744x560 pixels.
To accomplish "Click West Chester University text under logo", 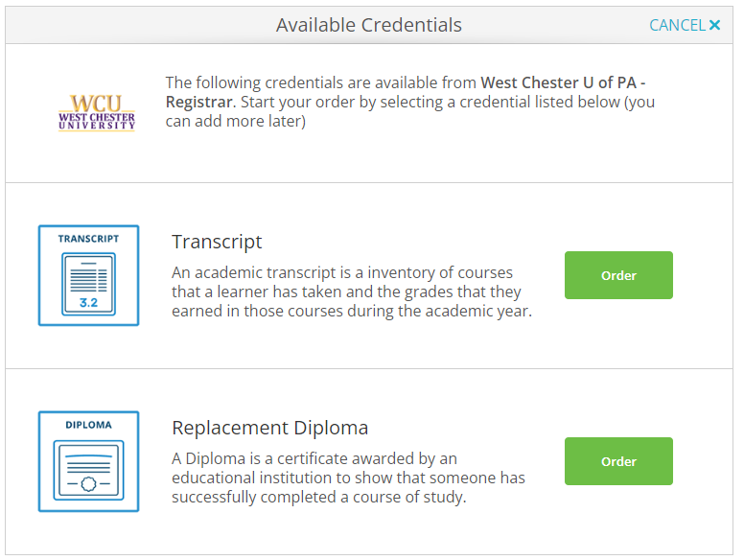I will [97, 122].
